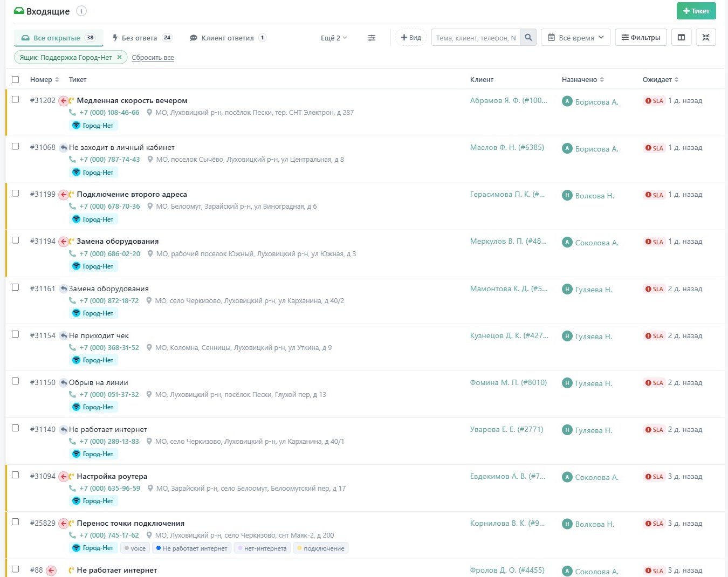
Task: Click the SLA badge on ticket #31194
Action: [655, 242]
